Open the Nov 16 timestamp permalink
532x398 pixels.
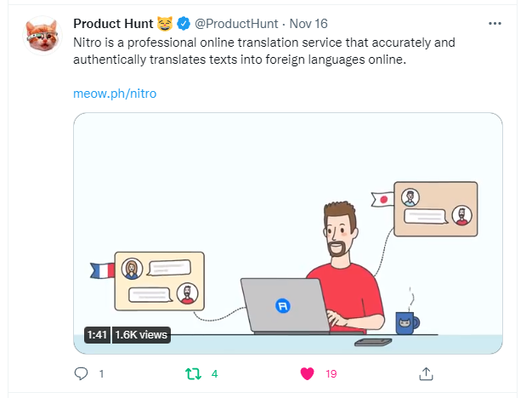308,24
